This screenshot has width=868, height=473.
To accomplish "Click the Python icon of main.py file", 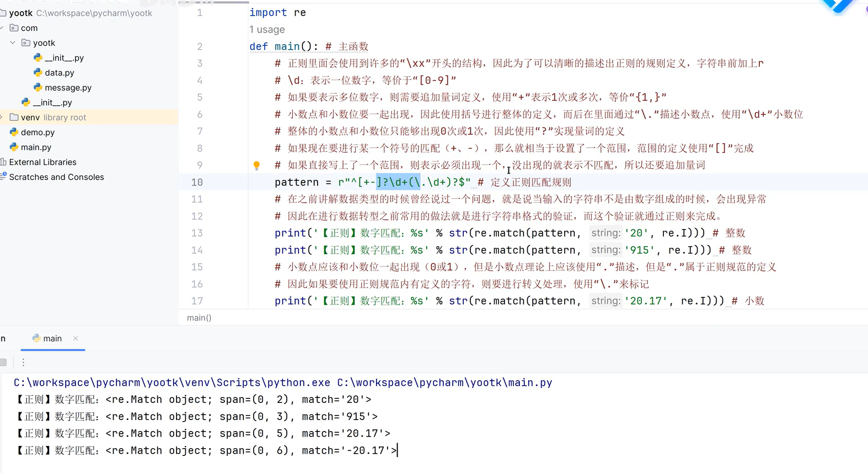I will pos(14,147).
